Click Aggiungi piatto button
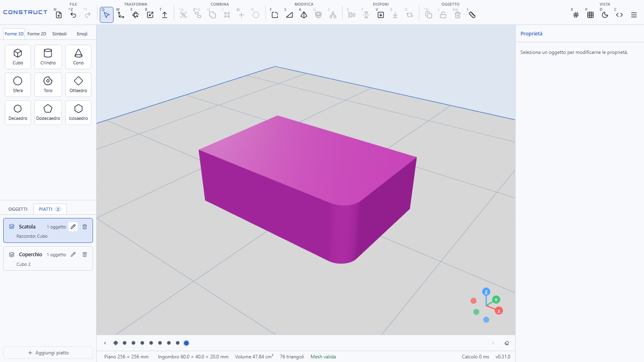This screenshot has width=644, height=362. coord(48,353)
